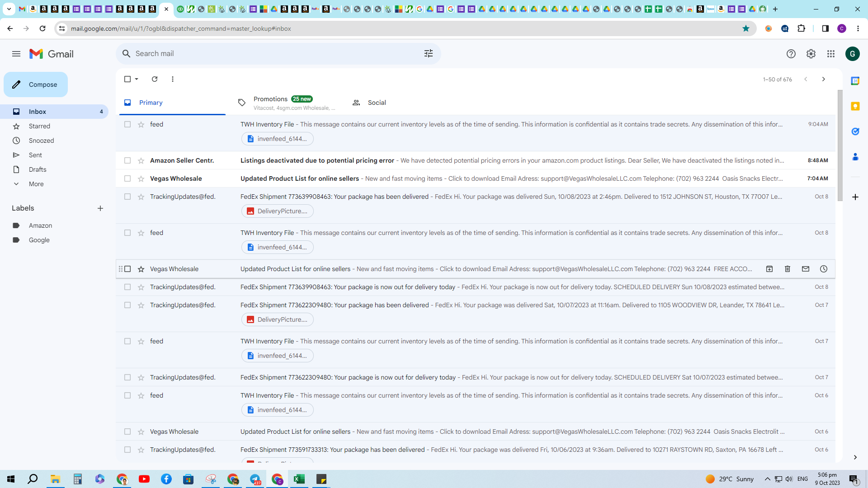Collapse the side panel with the bottom chevron
This screenshot has height=488, width=868.
coord(855,457)
